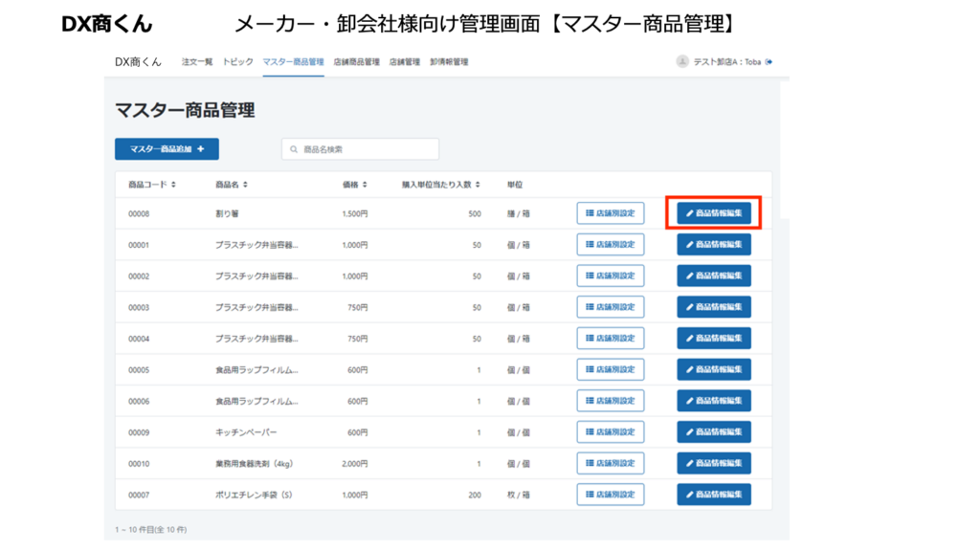Click the logout icon next to Toba
Viewport: 980px width, 551px height.
coord(768,62)
